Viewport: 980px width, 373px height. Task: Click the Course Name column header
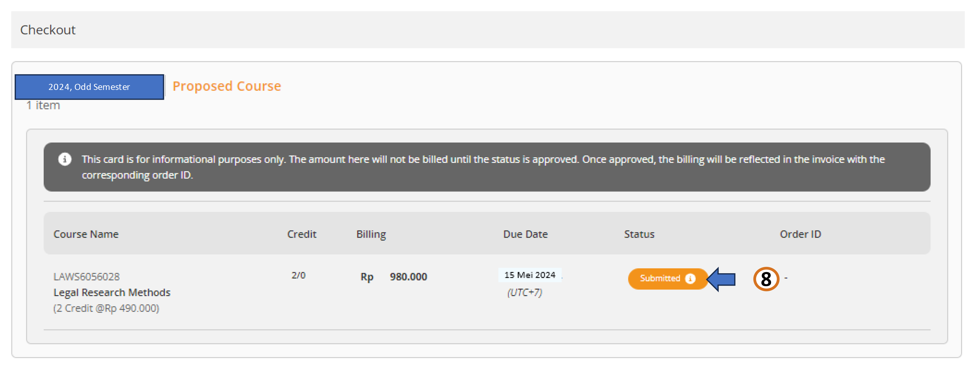[86, 234]
